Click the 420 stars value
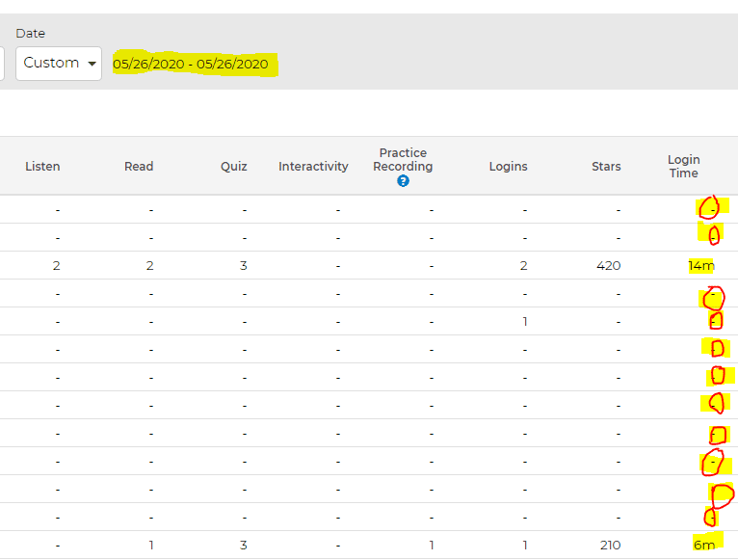738x560 pixels. click(609, 266)
